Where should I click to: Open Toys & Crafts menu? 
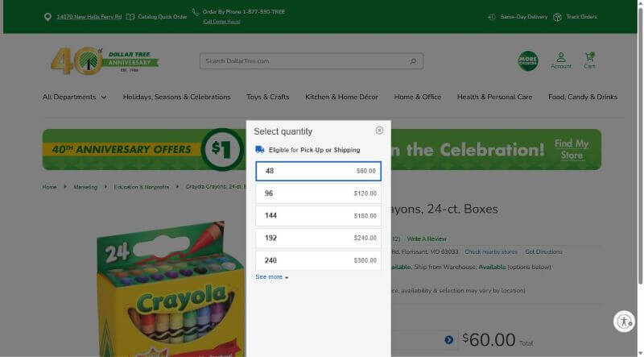[x=268, y=97]
